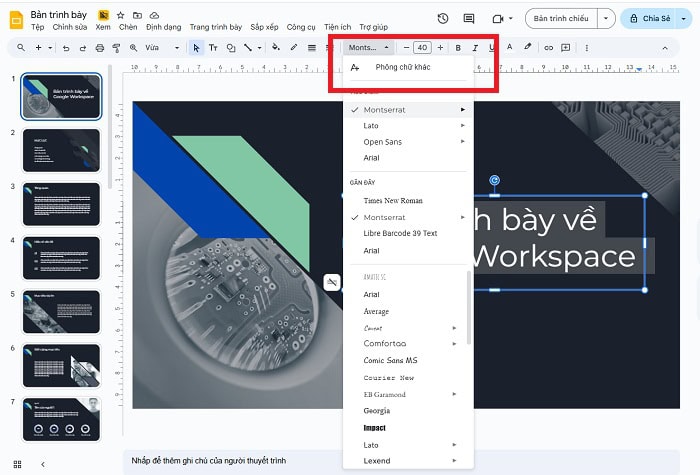Select Times New Roman font

point(393,200)
